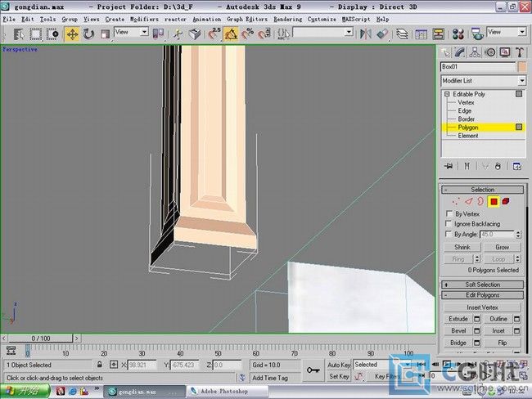
Task: Click the Inset button
Action: [498, 331]
